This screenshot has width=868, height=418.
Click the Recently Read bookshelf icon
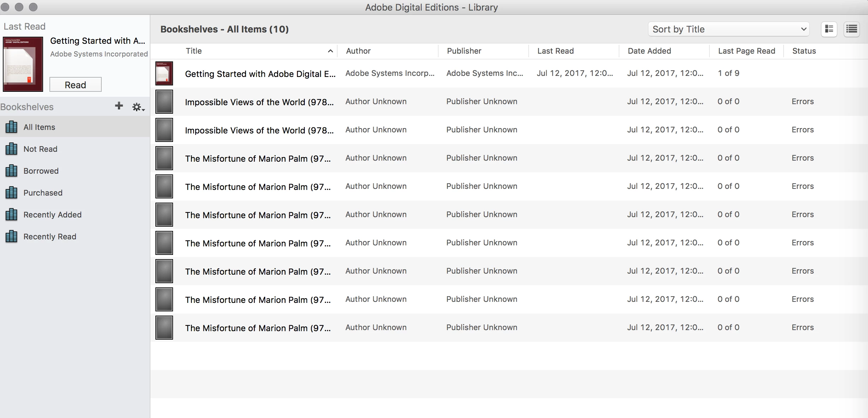click(11, 237)
